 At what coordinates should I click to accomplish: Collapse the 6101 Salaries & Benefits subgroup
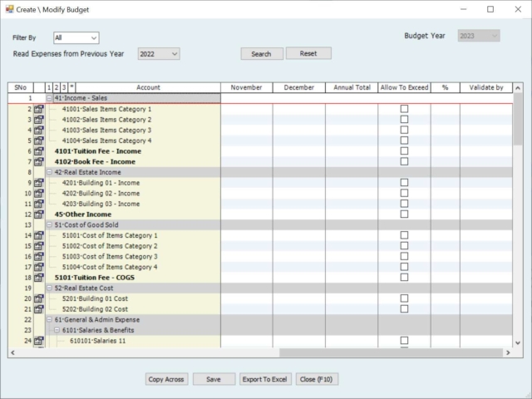pyautogui.click(x=57, y=330)
